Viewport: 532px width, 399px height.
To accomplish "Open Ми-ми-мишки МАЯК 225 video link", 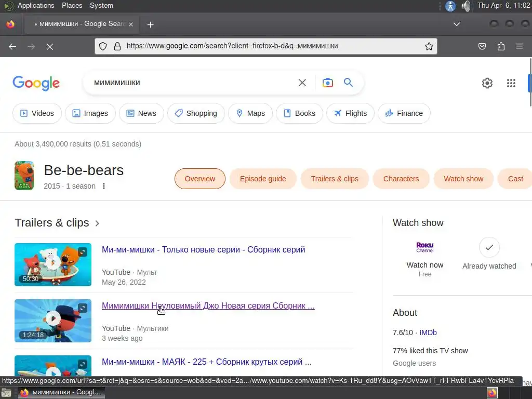I will pyautogui.click(x=206, y=362).
